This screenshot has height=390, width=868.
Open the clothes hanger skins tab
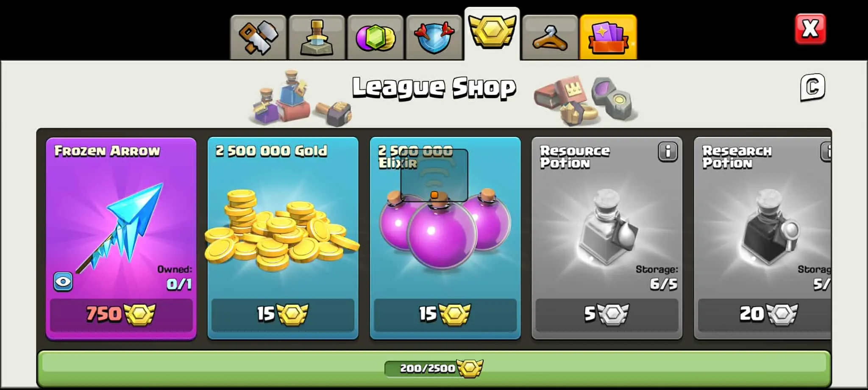(550, 37)
